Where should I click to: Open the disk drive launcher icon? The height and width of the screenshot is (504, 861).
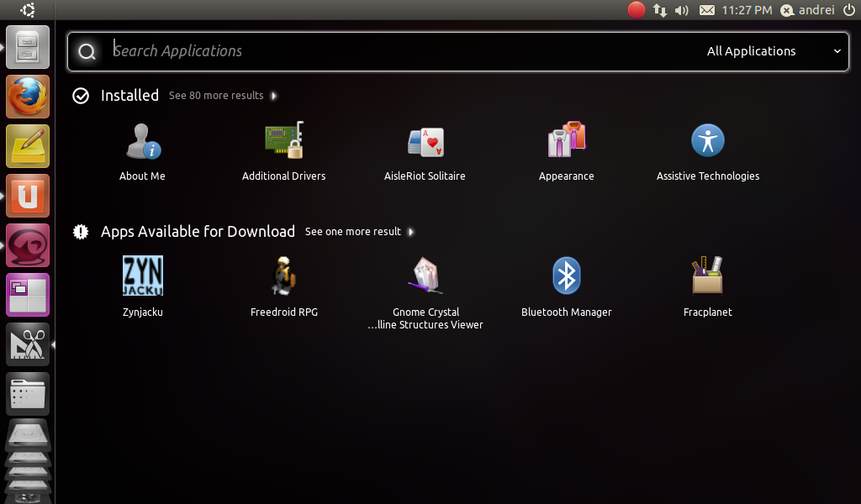28,436
